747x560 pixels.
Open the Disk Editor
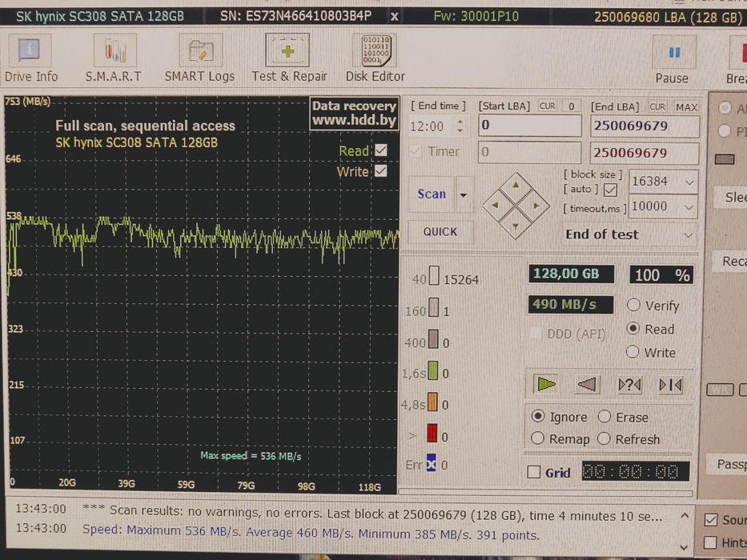(x=376, y=58)
